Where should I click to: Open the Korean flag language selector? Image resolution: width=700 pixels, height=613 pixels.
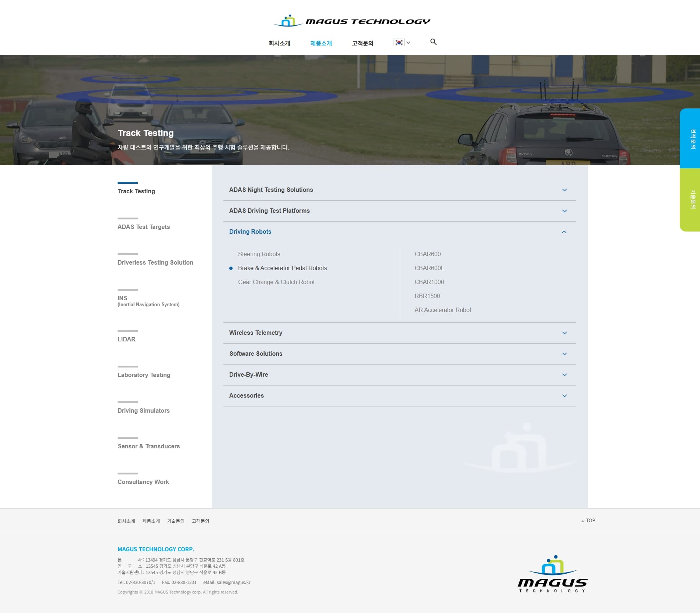click(x=402, y=43)
